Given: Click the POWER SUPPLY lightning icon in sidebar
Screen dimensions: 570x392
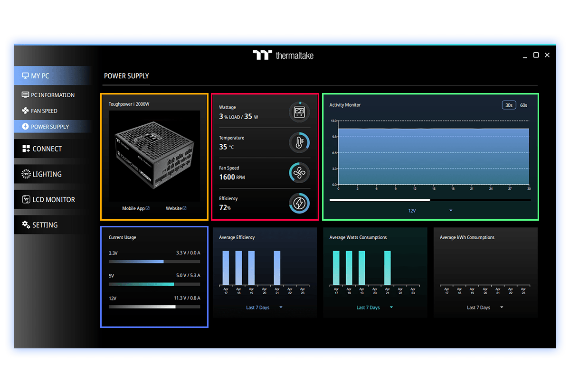Looking at the screenshot, I should click(x=25, y=126).
